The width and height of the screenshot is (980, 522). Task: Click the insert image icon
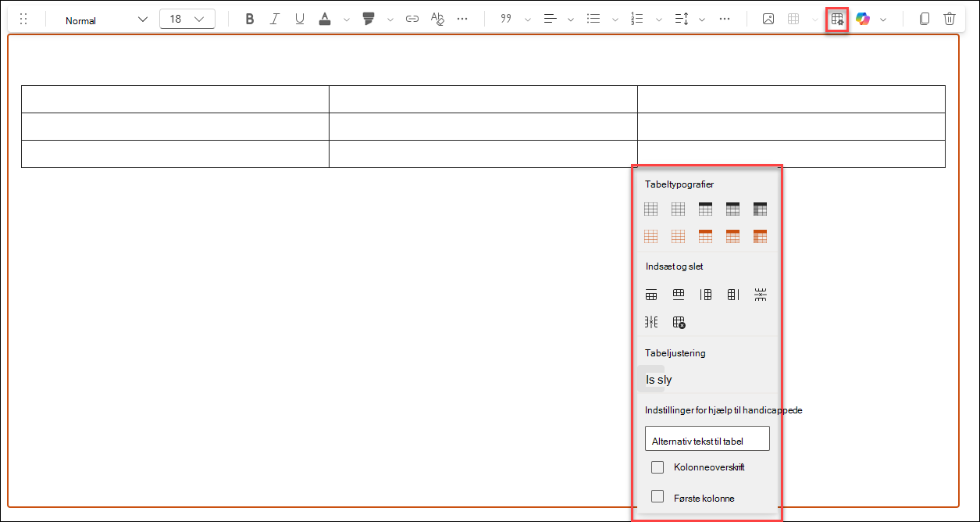(768, 20)
